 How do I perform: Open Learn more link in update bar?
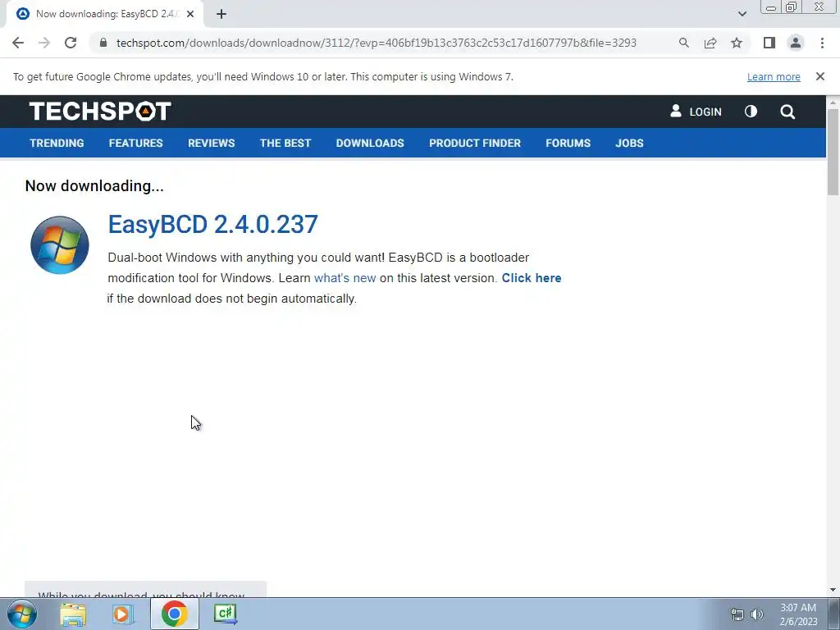point(774,76)
